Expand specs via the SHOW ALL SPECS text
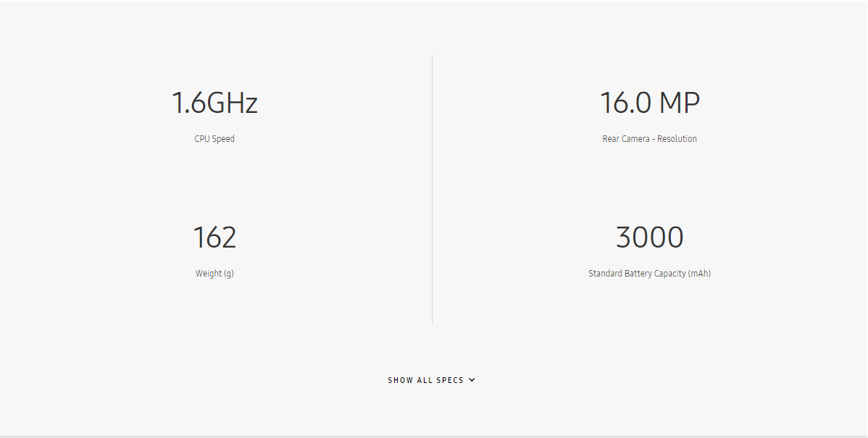Viewport: 868px width, 438px height. coord(425,380)
